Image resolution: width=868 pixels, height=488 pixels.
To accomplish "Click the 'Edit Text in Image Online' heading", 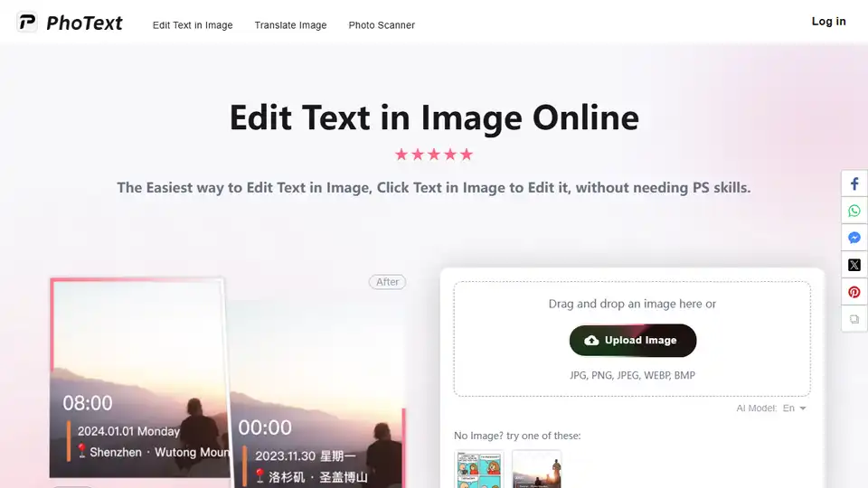I will (434, 117).
